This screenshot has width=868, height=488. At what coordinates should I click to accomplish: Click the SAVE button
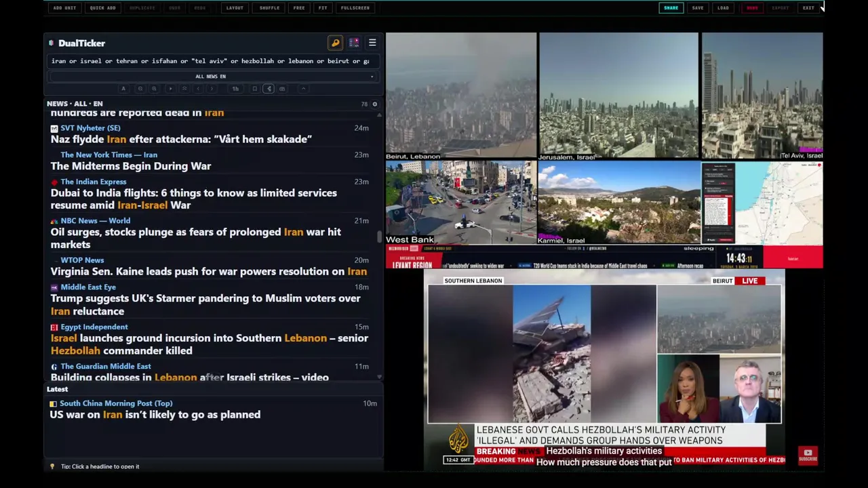[x=698, y=8]
